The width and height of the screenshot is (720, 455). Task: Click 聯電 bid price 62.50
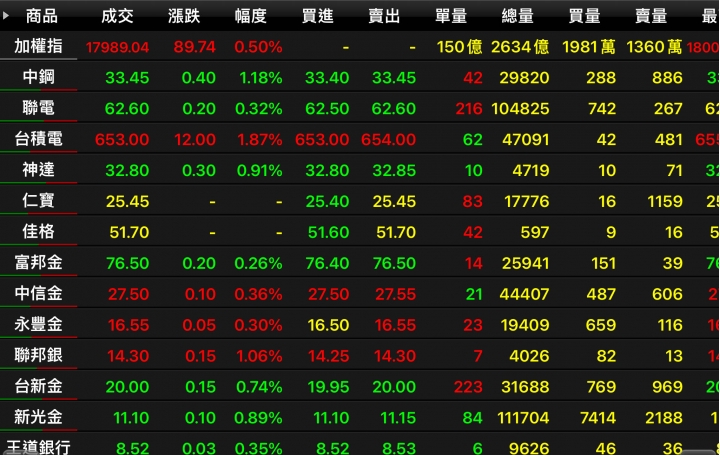coord(327,109)
